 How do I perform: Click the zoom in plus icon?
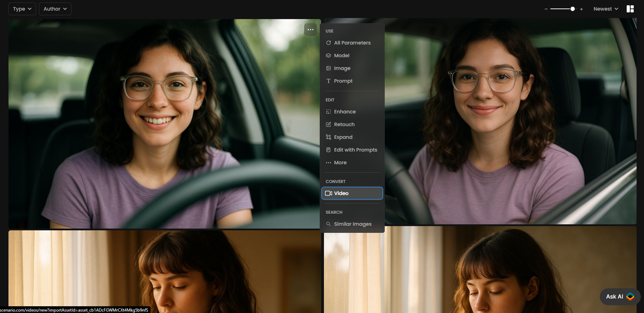tap(581, 9)
